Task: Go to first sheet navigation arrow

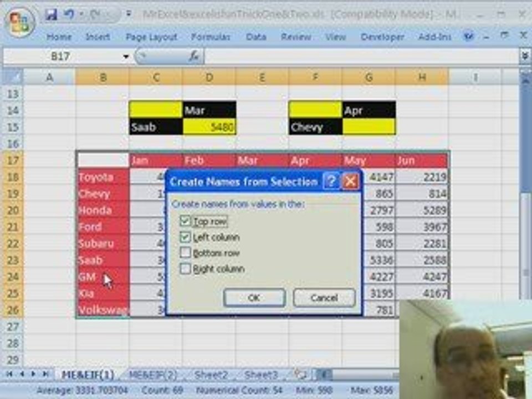Action: point(9,374)
